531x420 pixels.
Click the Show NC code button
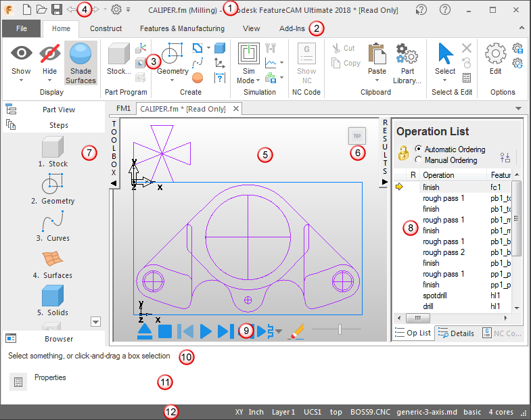point(306,64)
